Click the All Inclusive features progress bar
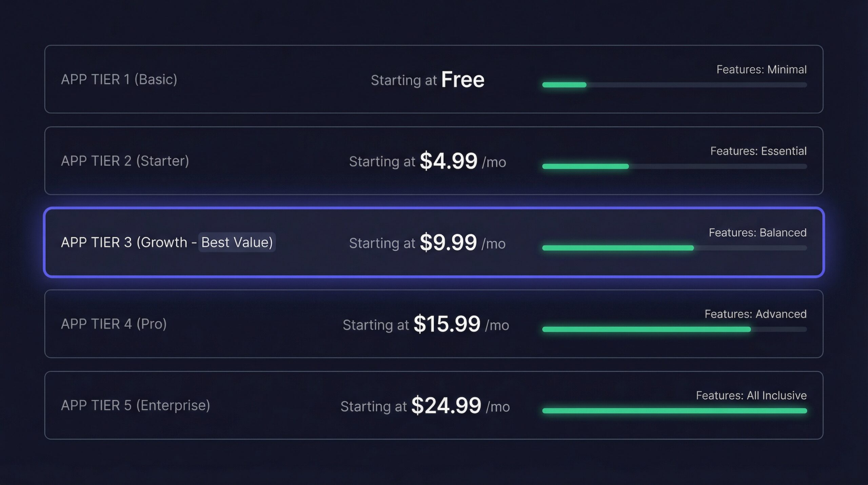The width and height of the screenshot is (868, 485). (x=674, y=411)
